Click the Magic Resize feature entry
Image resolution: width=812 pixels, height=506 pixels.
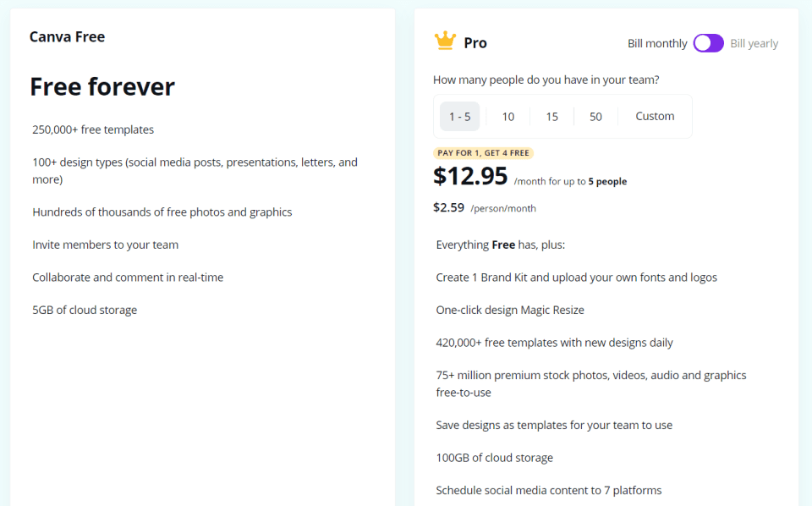pos(509,310)
